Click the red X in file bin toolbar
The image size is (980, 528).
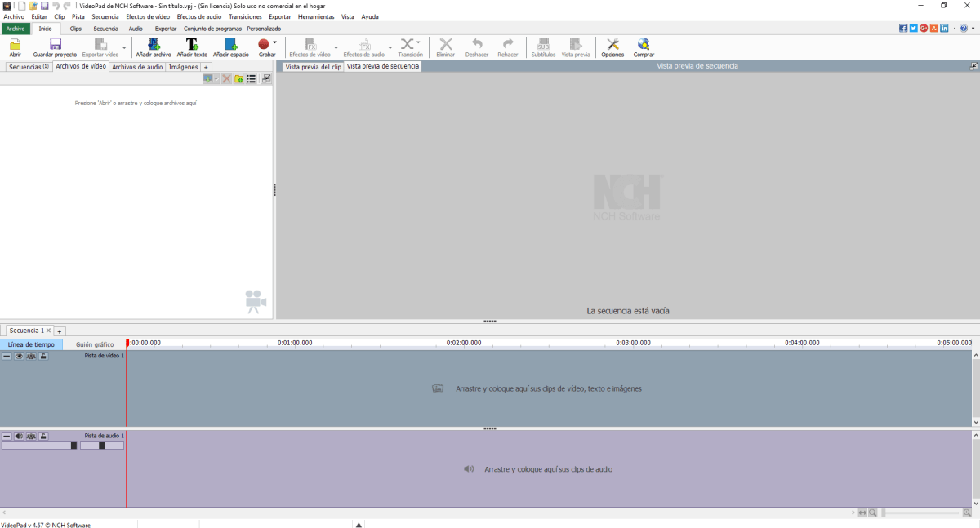click(x=226, y=78)
